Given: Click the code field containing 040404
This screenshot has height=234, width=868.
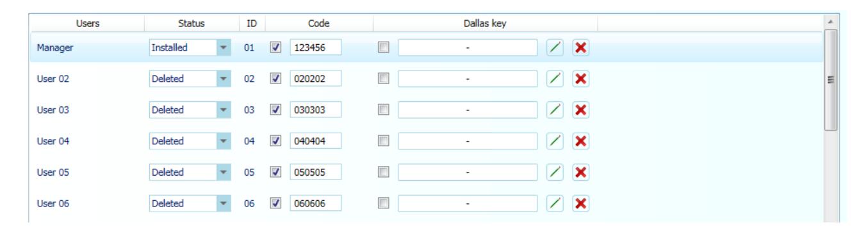Looking at the screenshot, I should click(316, 141).
